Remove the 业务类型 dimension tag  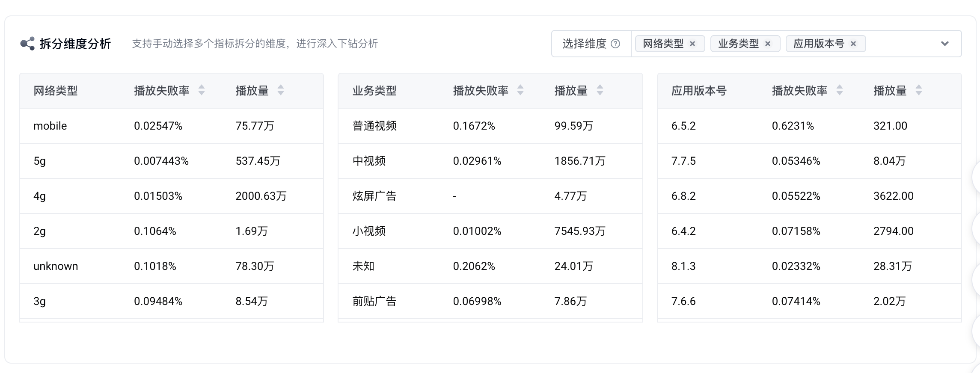(768, 44)
